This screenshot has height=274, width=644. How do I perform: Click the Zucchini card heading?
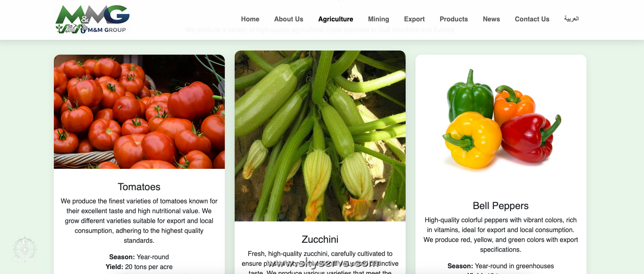click(320, 239)
